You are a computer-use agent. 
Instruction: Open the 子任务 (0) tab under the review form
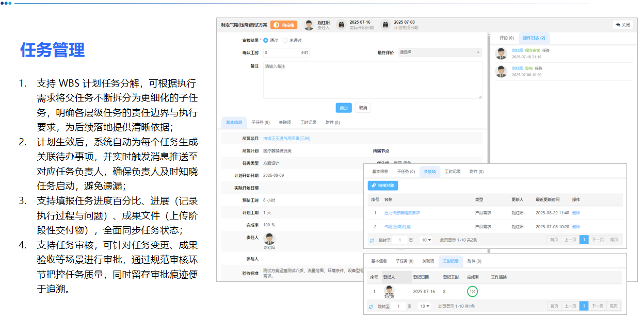(260, 123)
